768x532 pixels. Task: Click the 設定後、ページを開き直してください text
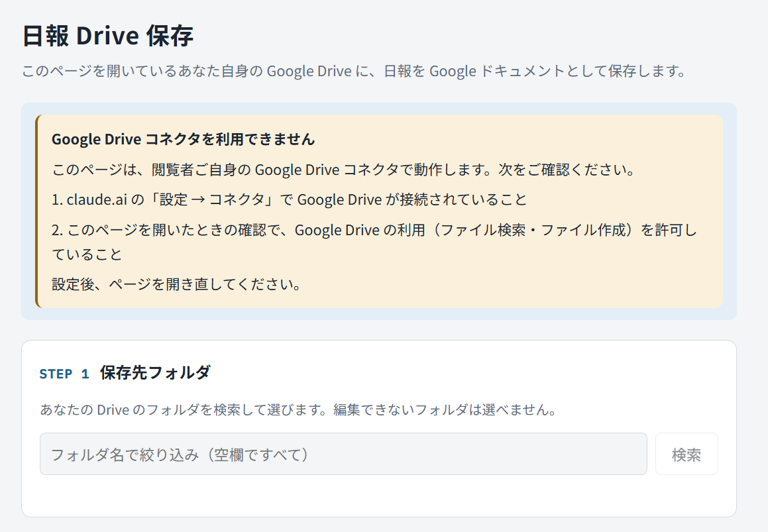tap(176, 284)
